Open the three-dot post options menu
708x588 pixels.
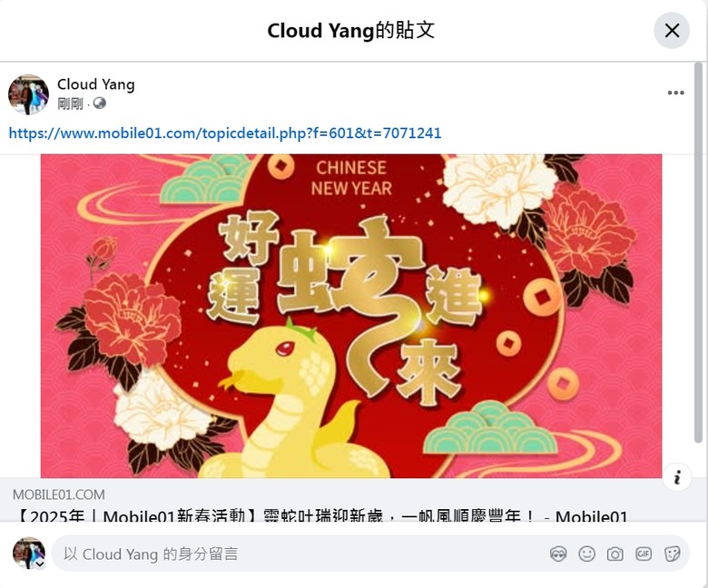(675, 93)
